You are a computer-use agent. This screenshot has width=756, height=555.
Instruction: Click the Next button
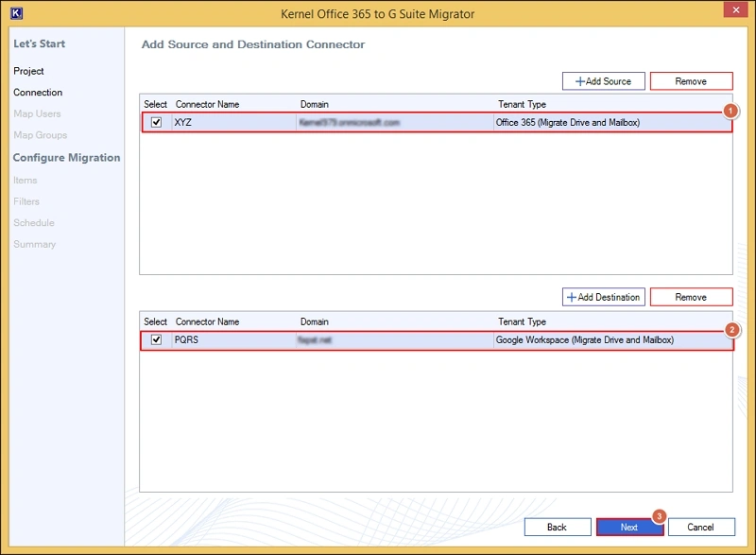pos(629,527)
